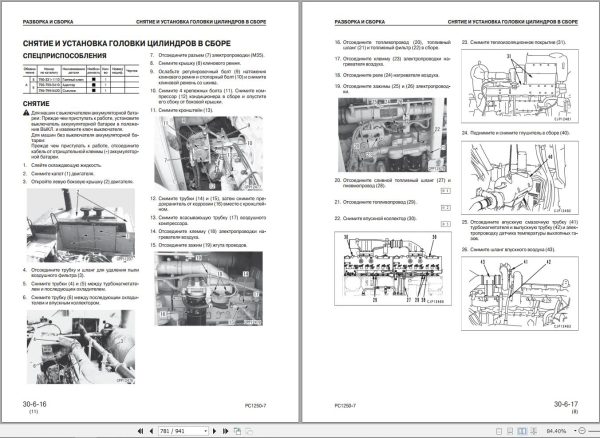Click the 781 / 941 page field
Viewport: 600px width, 438px height.
tap(183, 431)
